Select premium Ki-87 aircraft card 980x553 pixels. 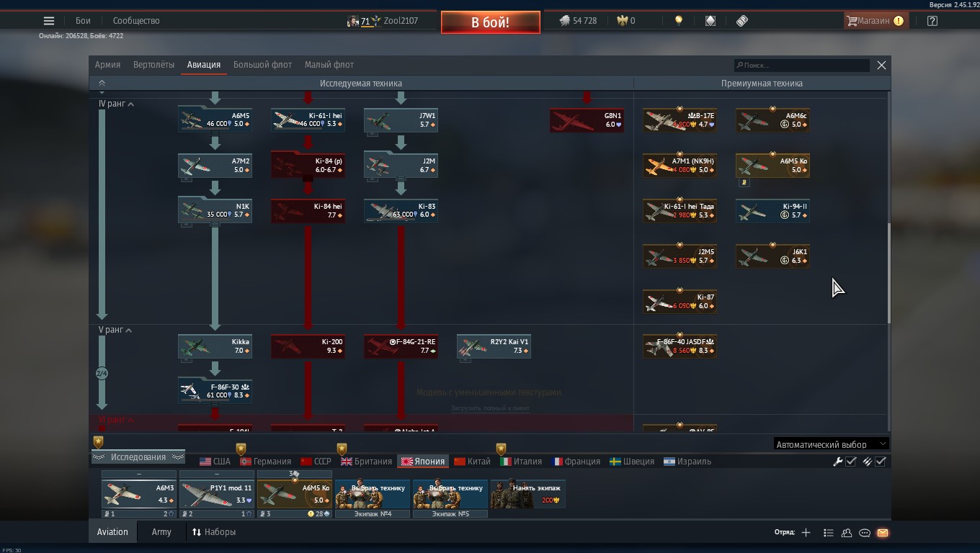point(680,301)
